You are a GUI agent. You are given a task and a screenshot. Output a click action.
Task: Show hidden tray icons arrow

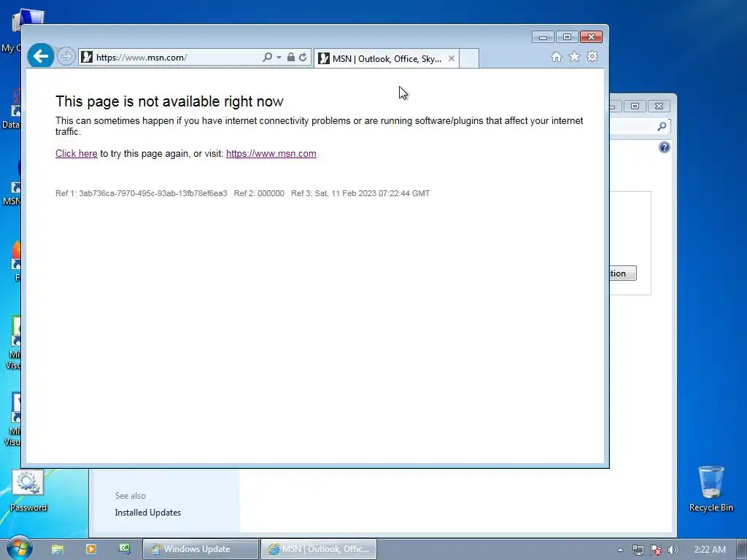pyautogui.click(x=620, y=550)
